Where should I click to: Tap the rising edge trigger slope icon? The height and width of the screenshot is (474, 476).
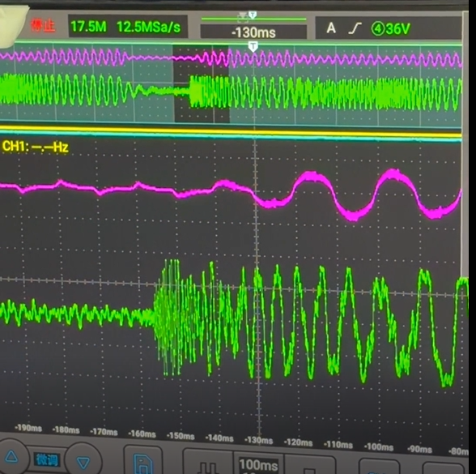coord(355,28)
